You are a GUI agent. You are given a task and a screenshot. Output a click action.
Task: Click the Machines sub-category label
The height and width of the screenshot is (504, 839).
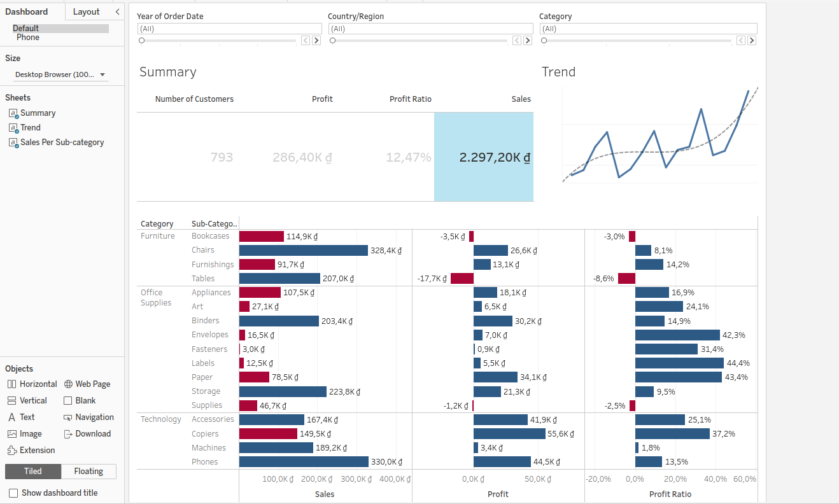[x=209, y=448]
